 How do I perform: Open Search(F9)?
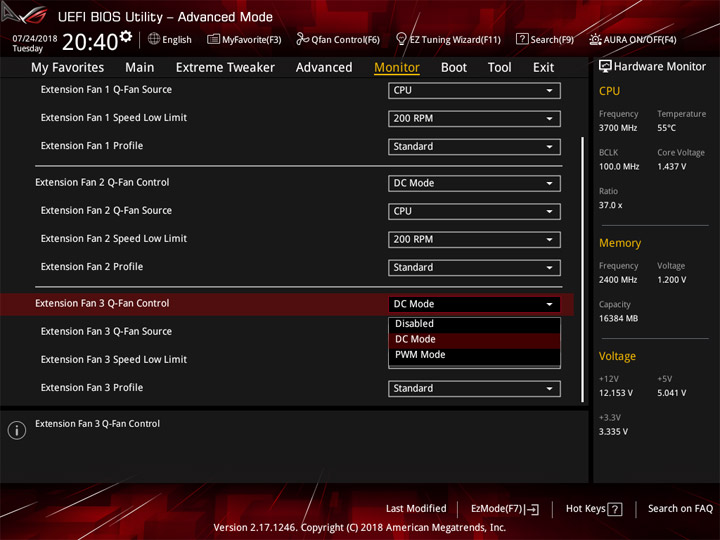[x=545, y=39]
